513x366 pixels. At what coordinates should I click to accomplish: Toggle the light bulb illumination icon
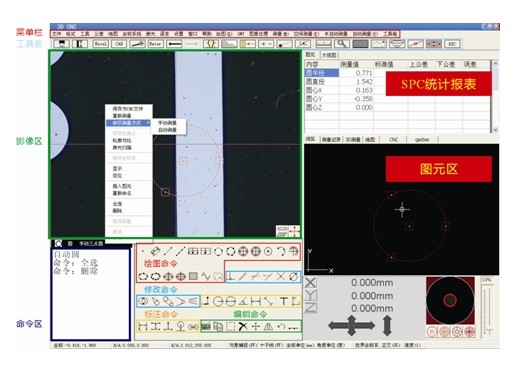[211, 44]
